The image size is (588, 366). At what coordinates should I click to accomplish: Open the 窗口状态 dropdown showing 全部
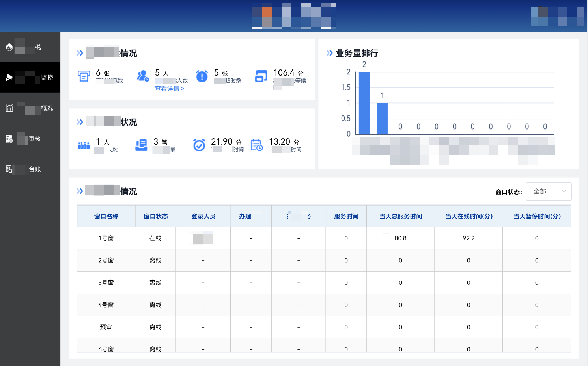(549, 191)
